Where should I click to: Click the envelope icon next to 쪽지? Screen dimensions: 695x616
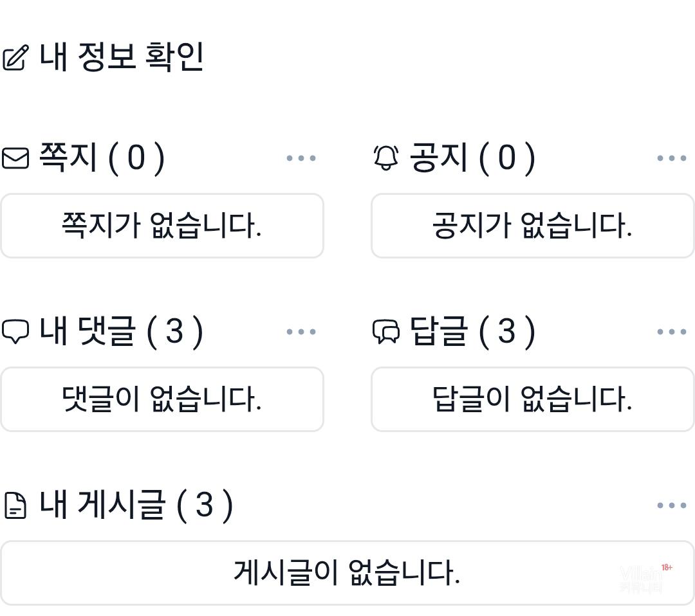point(15,158)
